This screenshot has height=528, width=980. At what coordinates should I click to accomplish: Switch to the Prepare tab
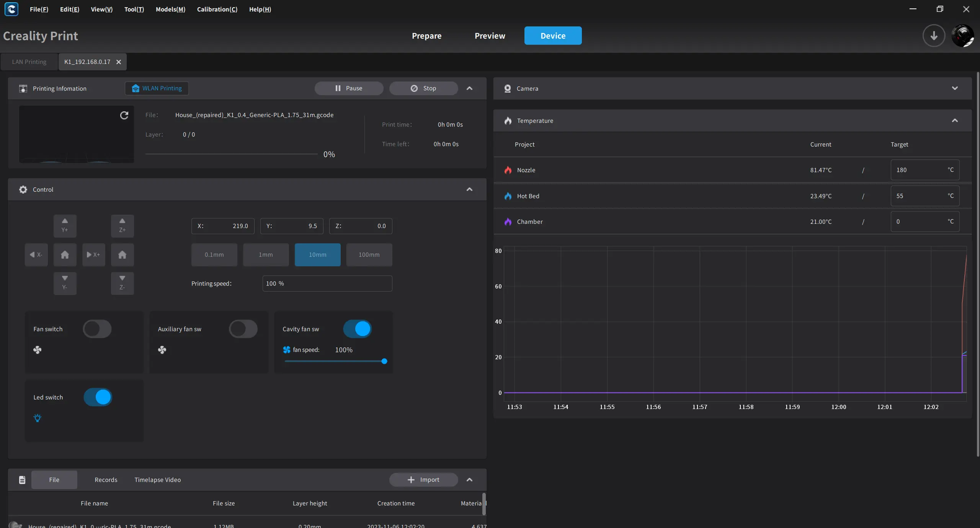pos(426,36)
